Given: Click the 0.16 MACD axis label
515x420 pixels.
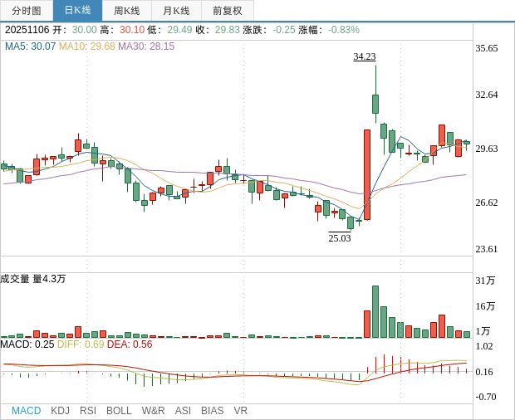Looking at the screenshot, I should click(484, 372).
